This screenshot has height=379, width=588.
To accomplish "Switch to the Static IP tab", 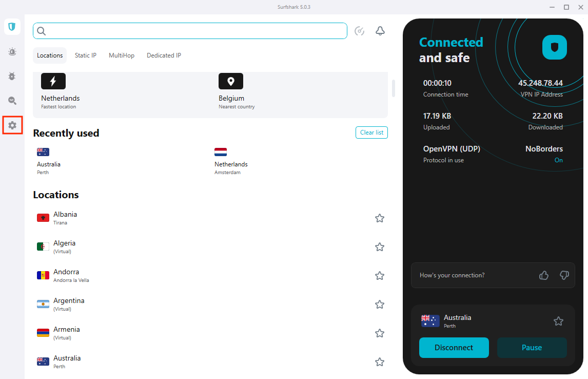I will [x=86, y=55].
